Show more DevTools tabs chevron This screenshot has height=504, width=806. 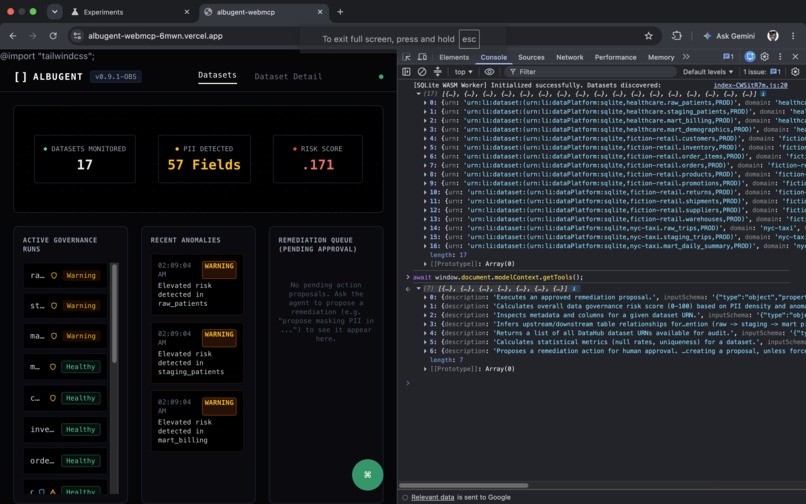click(686, 57)
